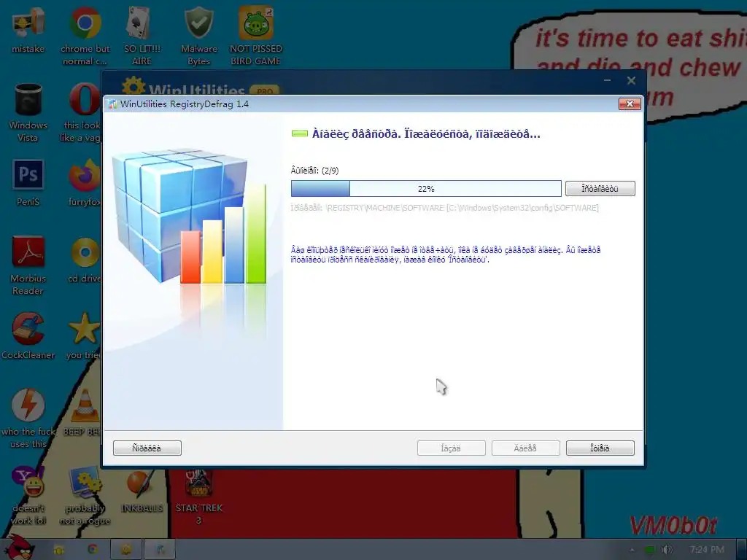747x560 pixels.
Task: Click the stop button beside the progress bar
Action: pos(600,189)
